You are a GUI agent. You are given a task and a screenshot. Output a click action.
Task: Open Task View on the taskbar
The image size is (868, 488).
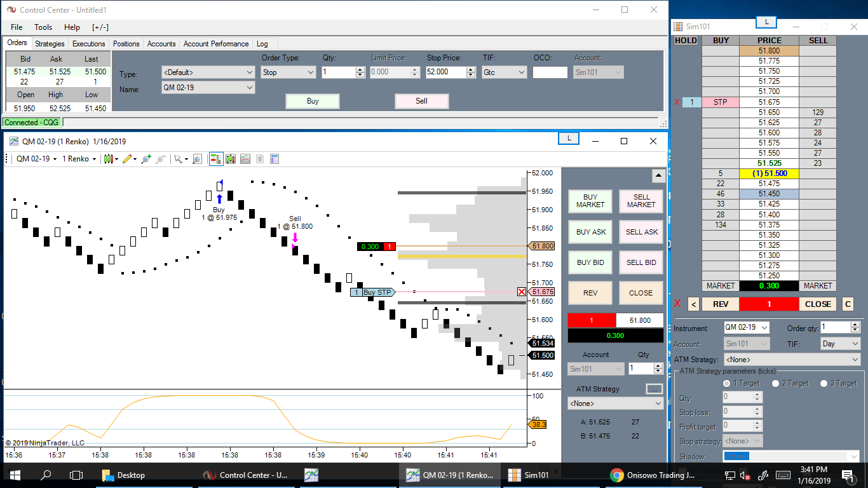click(76, 475)
